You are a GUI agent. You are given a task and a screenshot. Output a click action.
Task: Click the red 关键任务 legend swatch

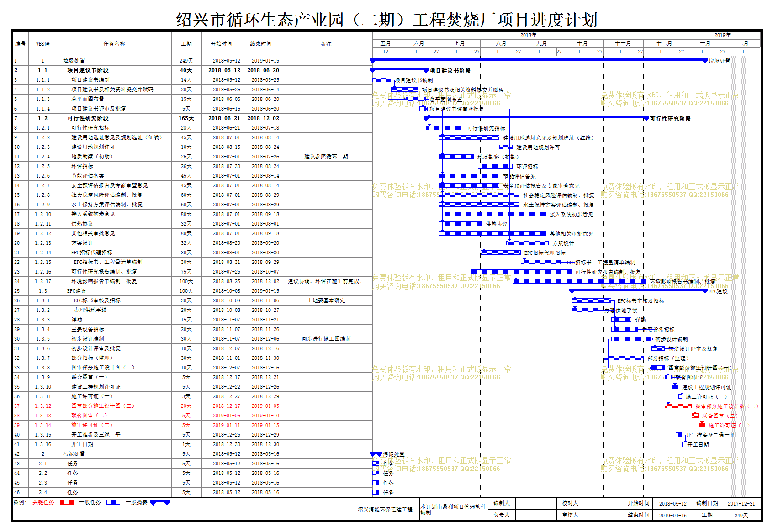(x=67, y=502)
